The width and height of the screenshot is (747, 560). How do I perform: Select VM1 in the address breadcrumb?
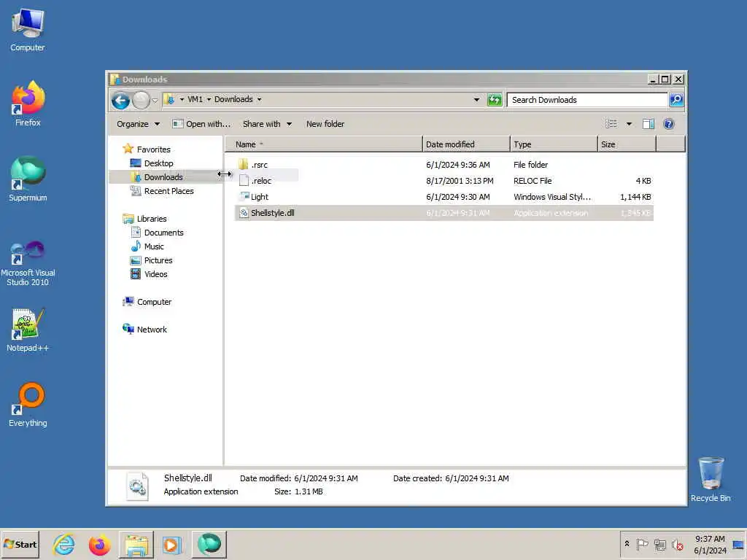point(196,99)
